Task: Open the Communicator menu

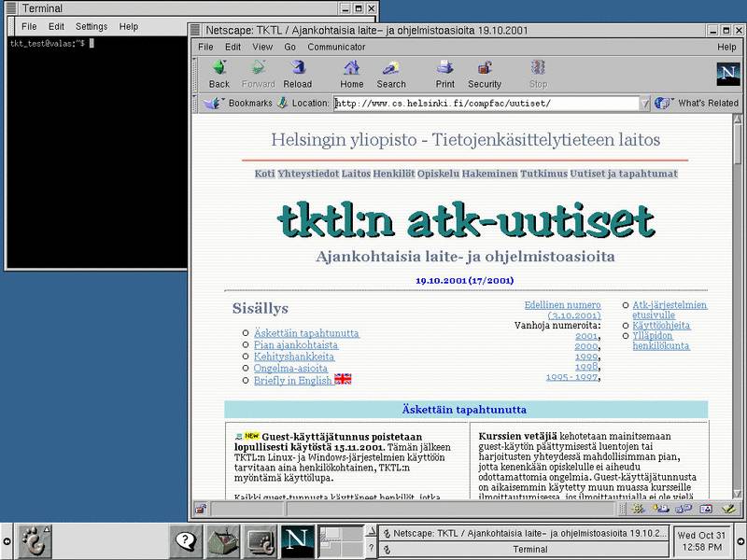Action: 336,47
